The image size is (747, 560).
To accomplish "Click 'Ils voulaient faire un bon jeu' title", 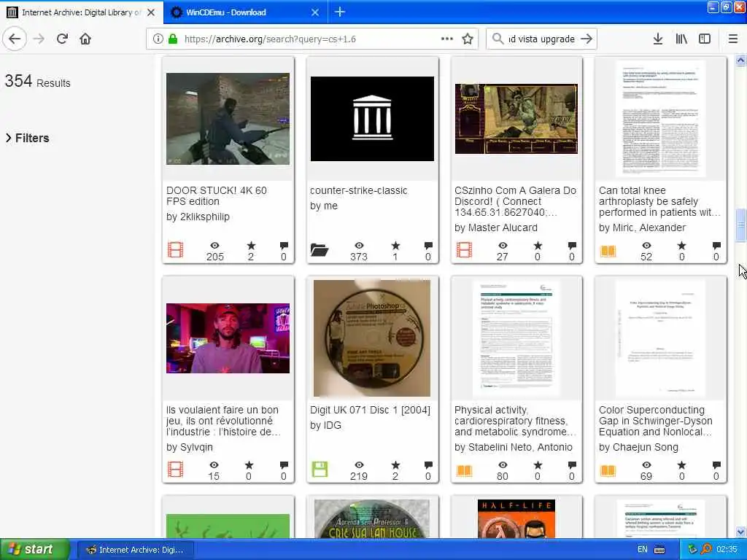I will click(x=223, y=421).
